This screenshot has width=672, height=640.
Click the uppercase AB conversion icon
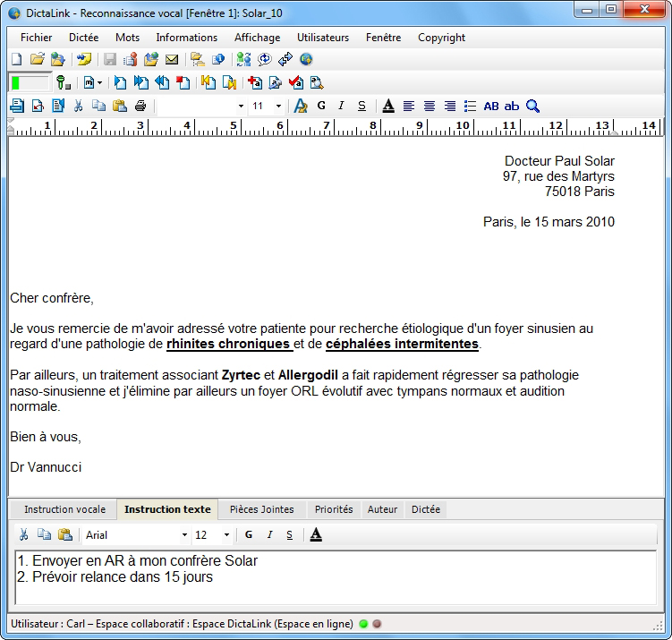point(491,107)
